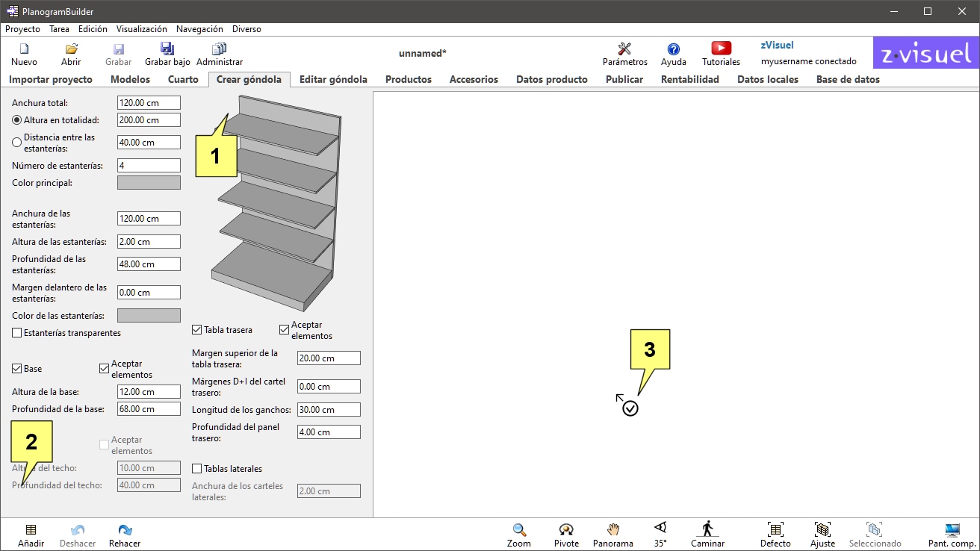Screen dimensions: 980x551
Task: Open the Edición menu
Action: 93,29
